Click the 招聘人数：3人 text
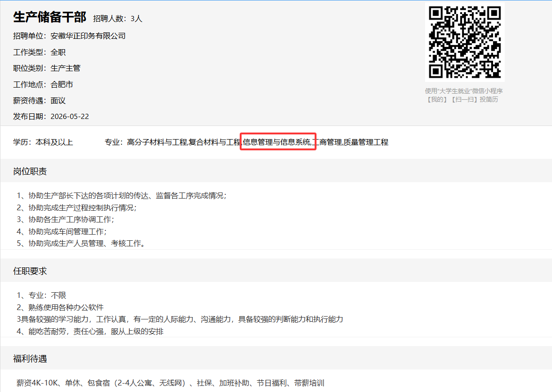The height and width of the screenshot is (392, 552). [118, 19]
